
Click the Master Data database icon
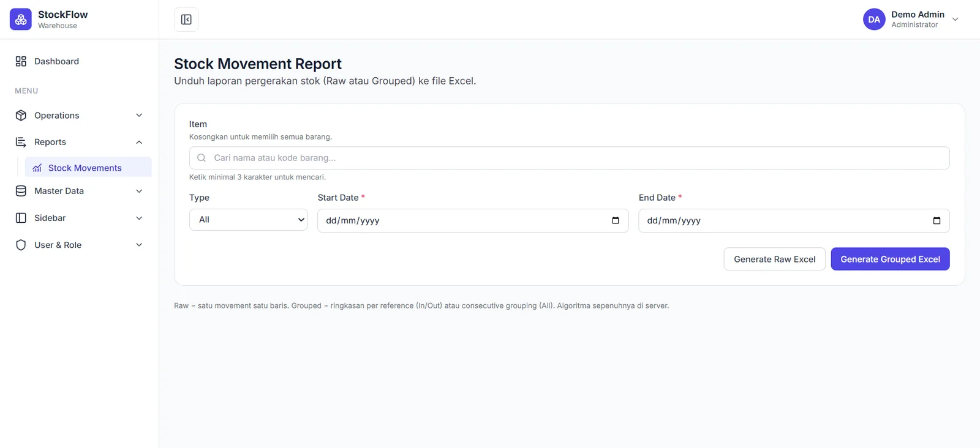coord(21,191)
